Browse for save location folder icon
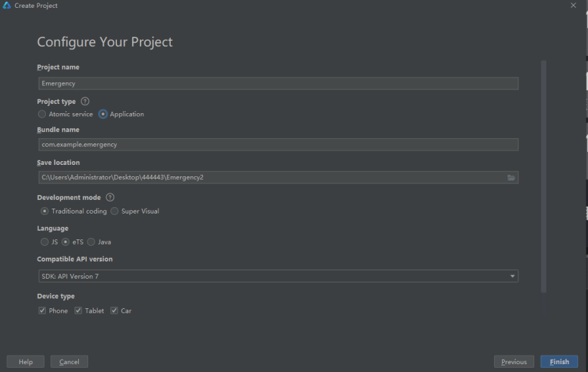 click(511, 177)
